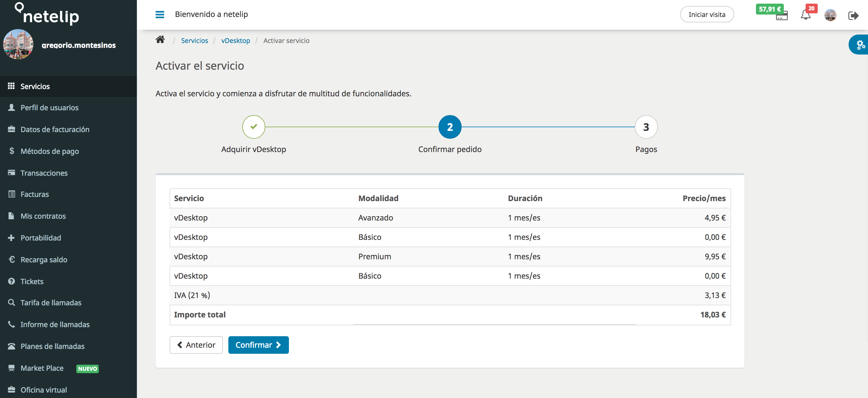Click the sidebar profile picture

(18, 44)
